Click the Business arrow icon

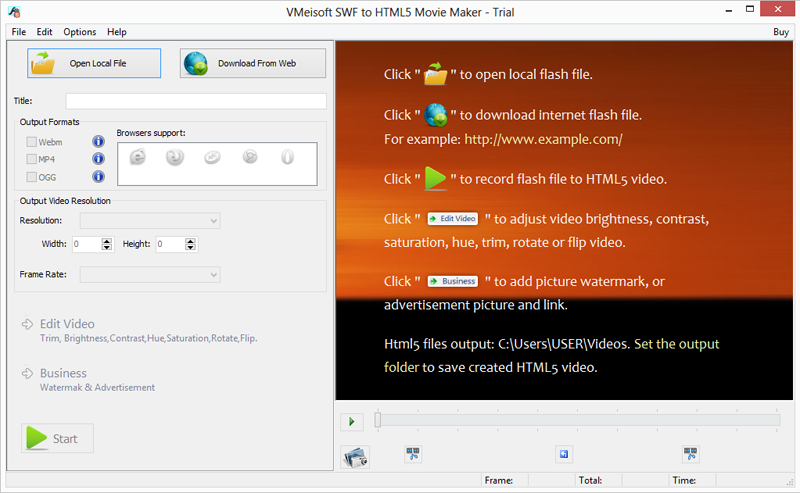(28, 374)
